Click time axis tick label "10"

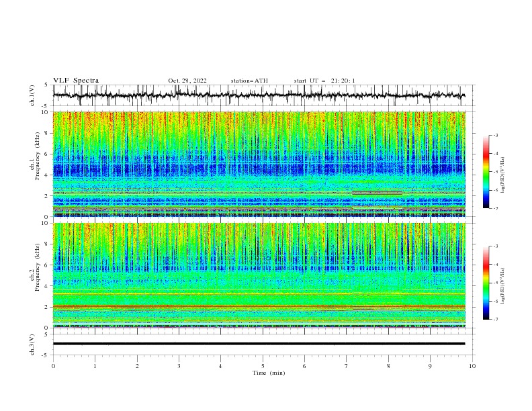[x=472, y=366]
